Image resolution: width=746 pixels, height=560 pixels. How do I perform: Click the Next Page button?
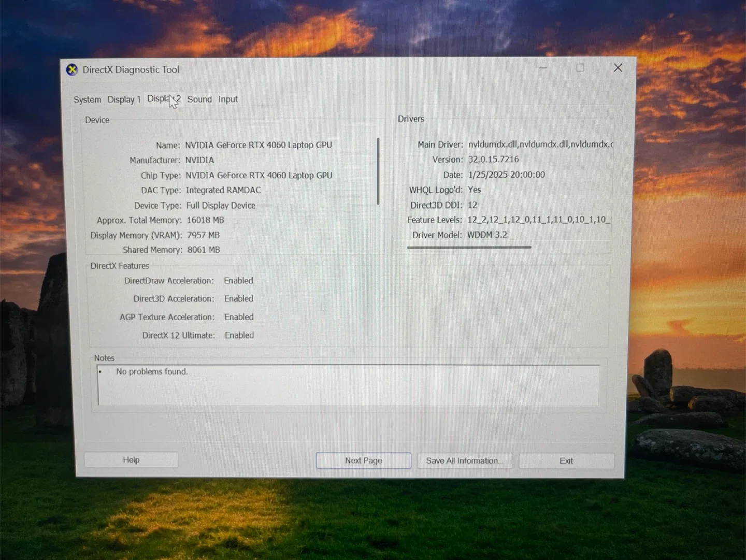[x=363, y=460]
